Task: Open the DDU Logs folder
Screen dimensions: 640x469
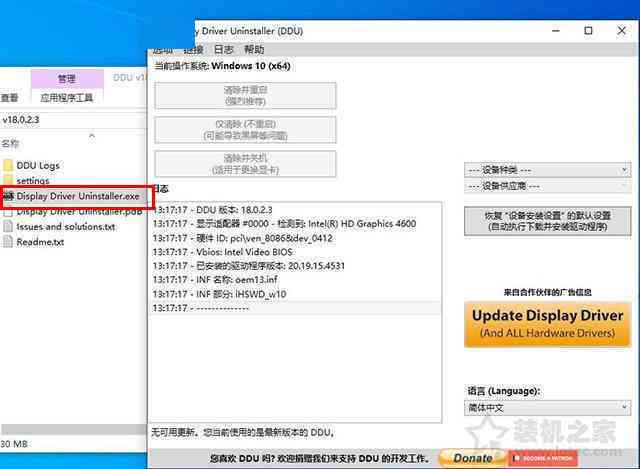Action: pyautogui.click(x=38, y=165)
